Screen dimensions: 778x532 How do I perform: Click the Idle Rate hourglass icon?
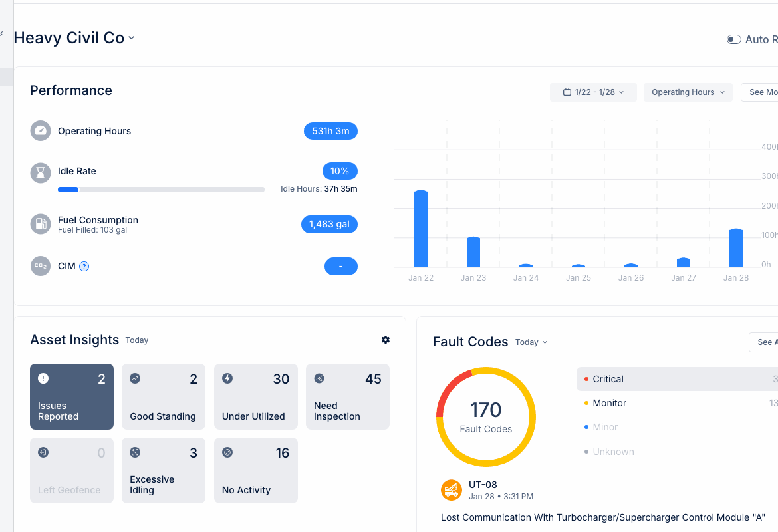[x=41, y=172]
